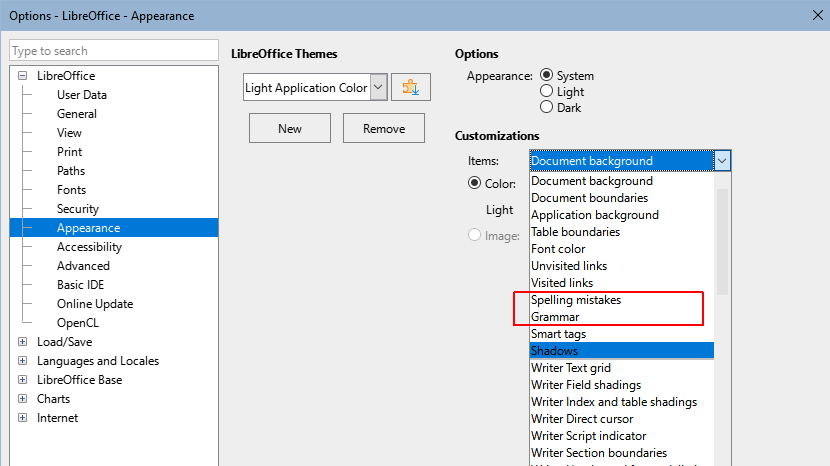The height and width of the screenshot is (466, 830).
Task: Expand the Languages and Locales node
Action: click(22, 361)
